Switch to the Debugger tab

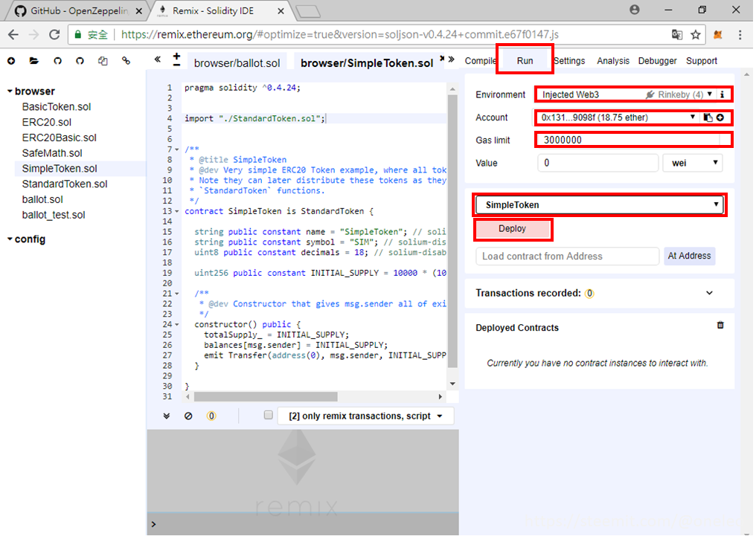coord(657,61)
